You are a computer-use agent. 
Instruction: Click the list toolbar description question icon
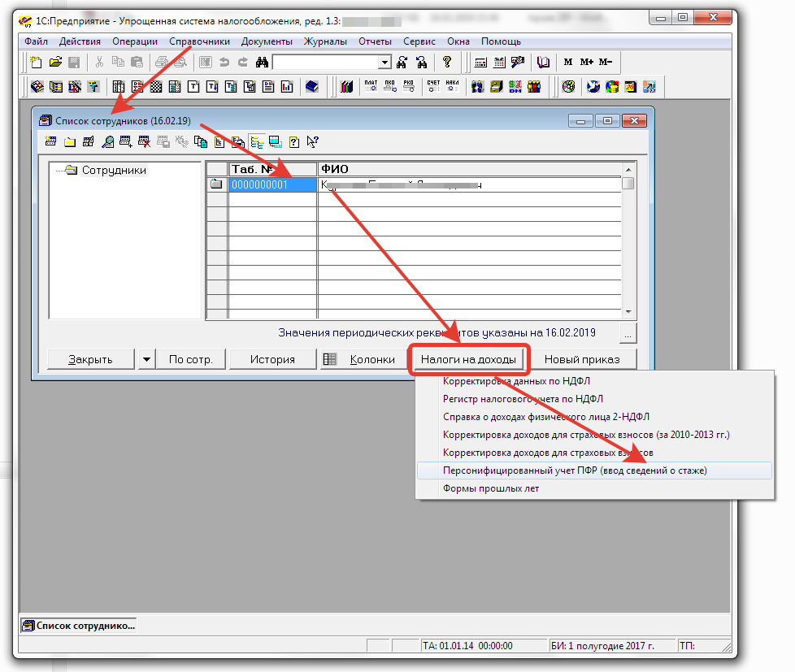(294, 142)
